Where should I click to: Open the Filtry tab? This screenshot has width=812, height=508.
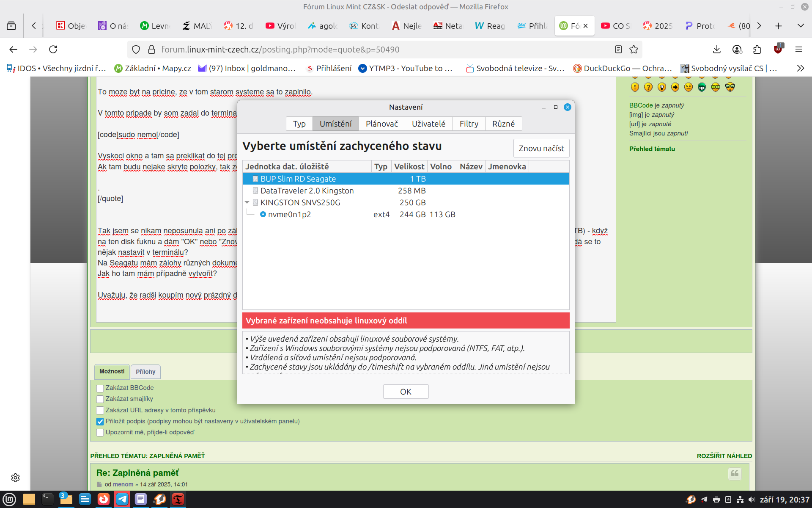tap(469, 124)
